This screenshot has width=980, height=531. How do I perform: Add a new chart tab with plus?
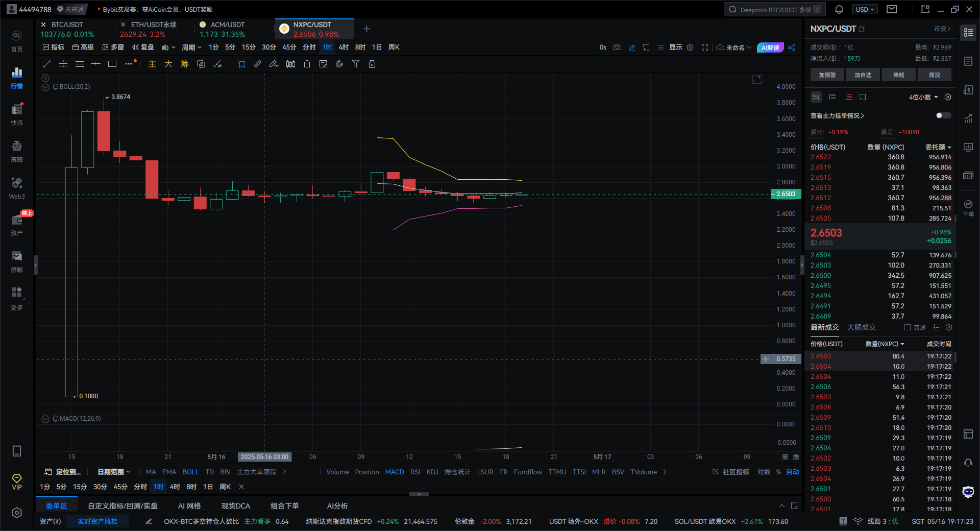tap(366, 29)
